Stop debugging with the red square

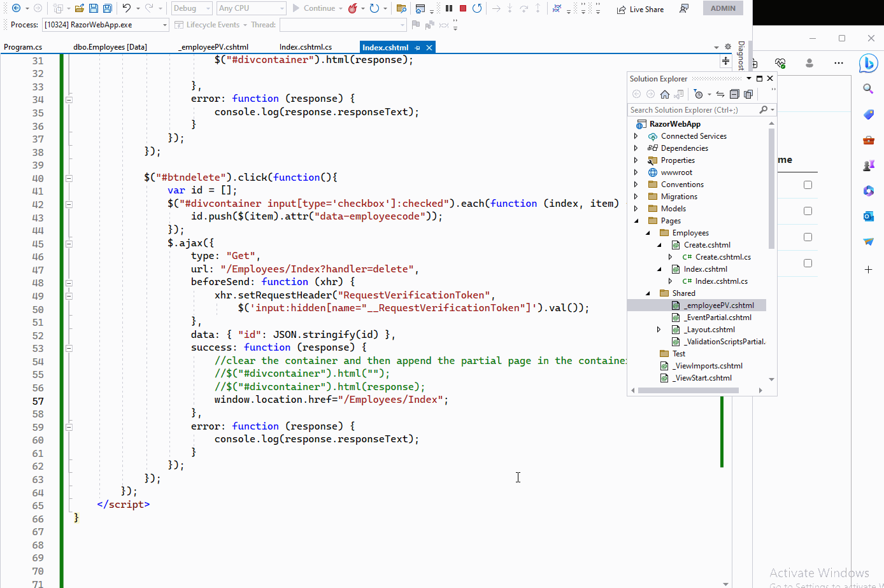(x=463, y=8)
